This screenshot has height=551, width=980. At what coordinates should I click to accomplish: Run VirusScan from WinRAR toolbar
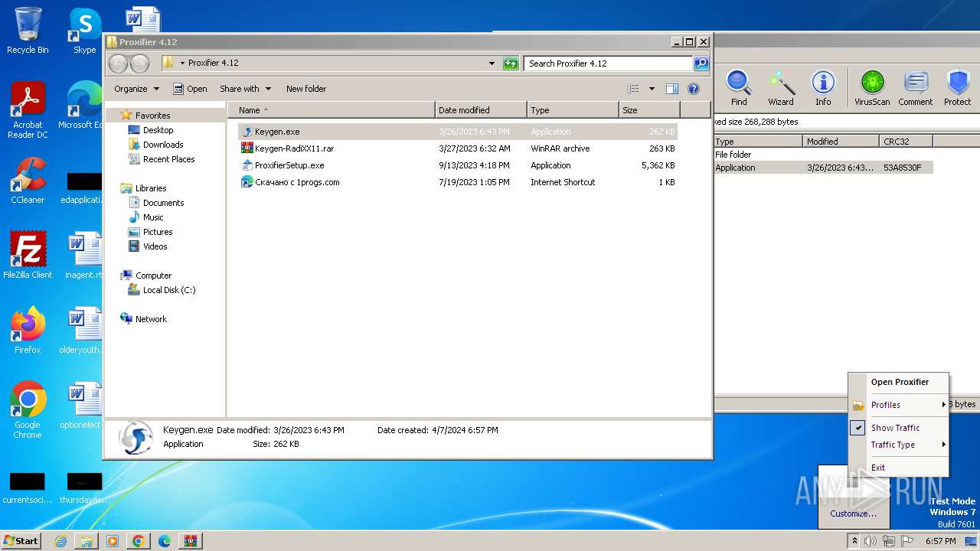click(872, 87)
